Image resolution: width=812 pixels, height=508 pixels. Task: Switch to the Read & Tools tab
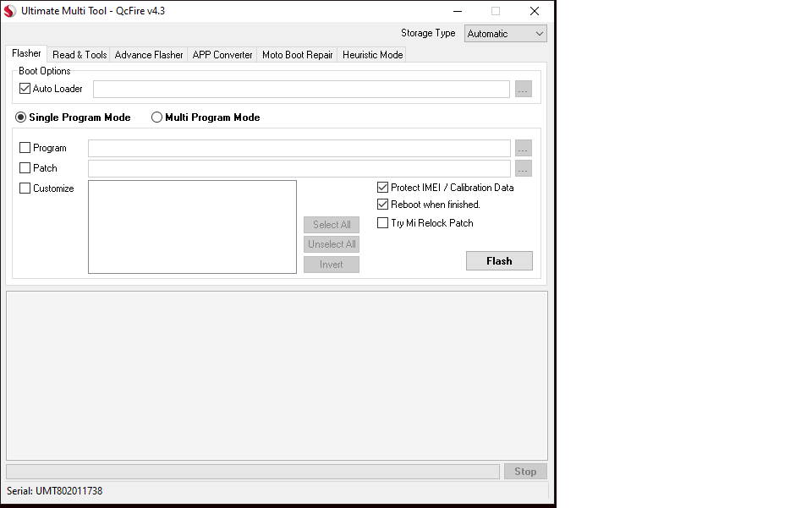(x=80, y=55)
